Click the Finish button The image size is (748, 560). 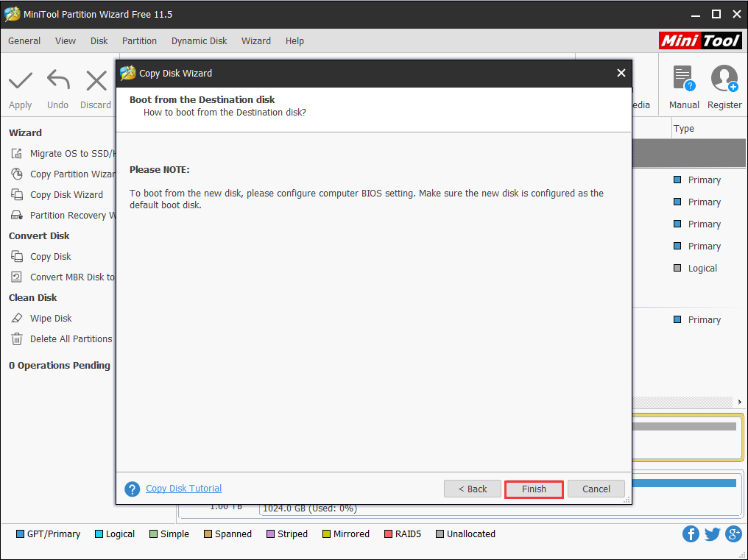534,489
